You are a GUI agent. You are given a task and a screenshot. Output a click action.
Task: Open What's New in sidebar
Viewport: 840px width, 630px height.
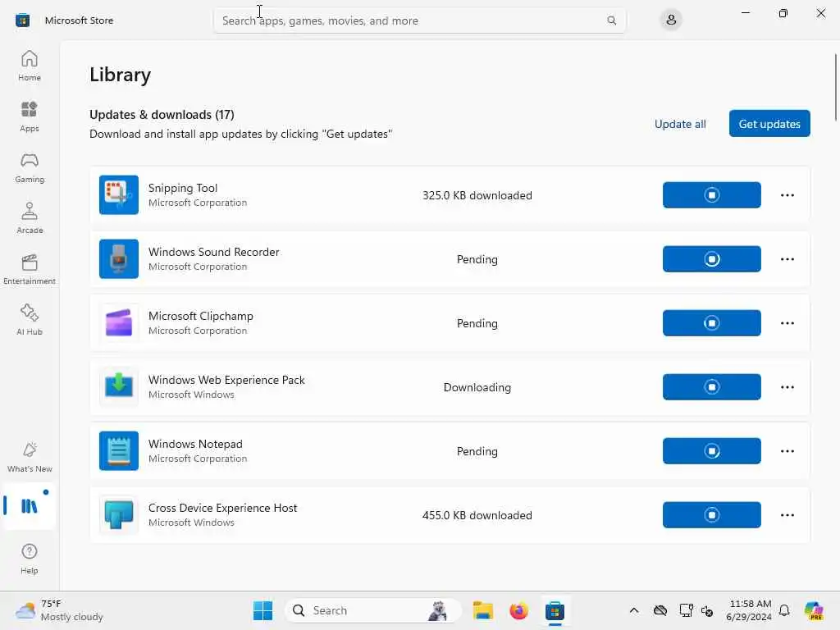tap(30, 458)
